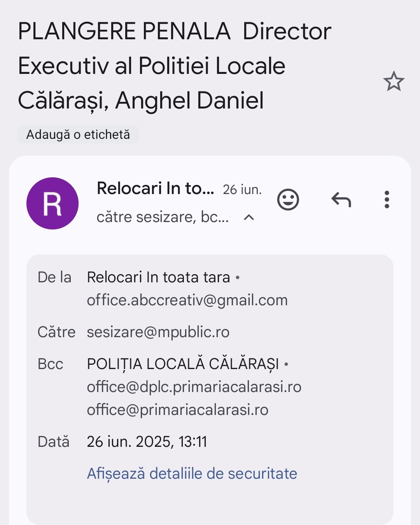
Task: Reply to the message with the arrow icon
Action: tap(341, 200)
